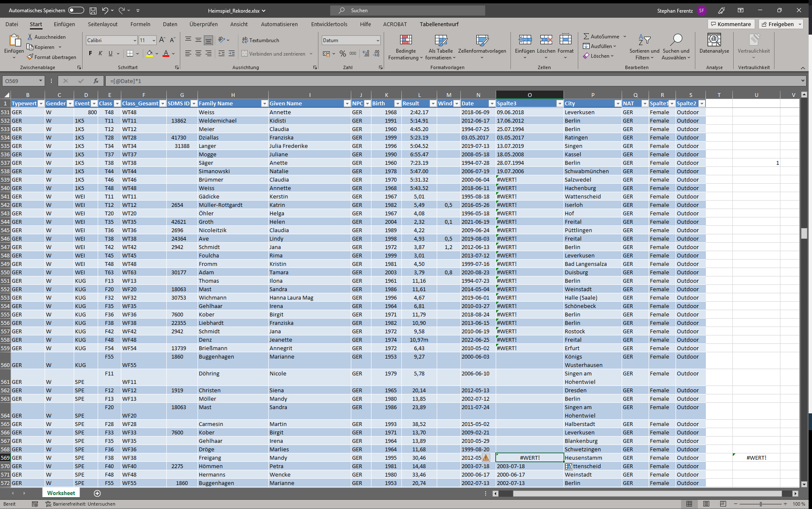This screenshot has height=509, width=812.
Task: Open Bedingte Formatierung menu
Action: tap(406, 47)
